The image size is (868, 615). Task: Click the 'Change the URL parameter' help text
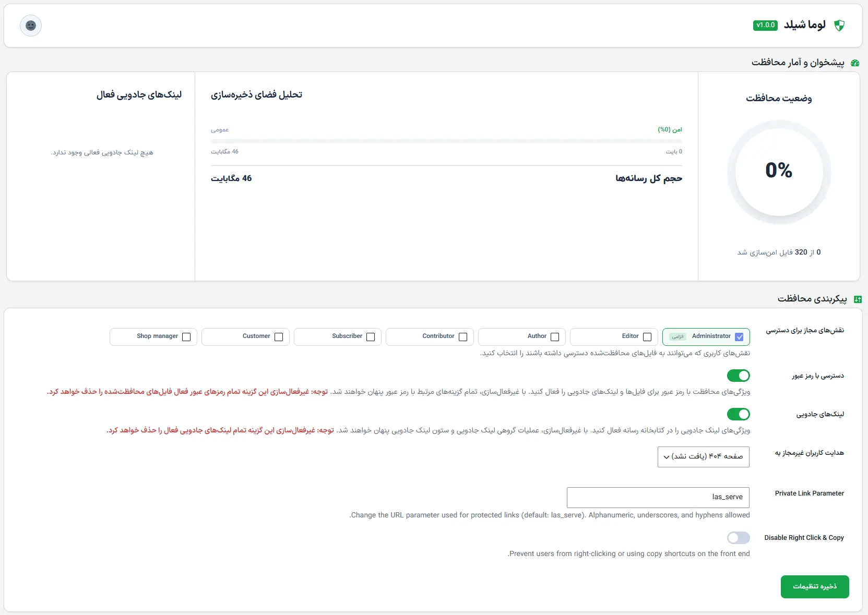click(x=550, y=515)
